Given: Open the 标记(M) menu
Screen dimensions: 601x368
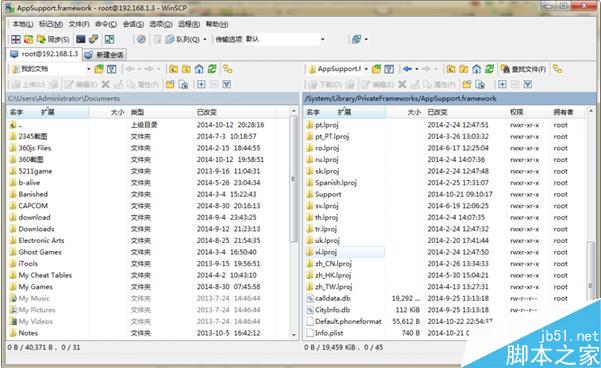Looking at the screenshot, I should 51,24.
